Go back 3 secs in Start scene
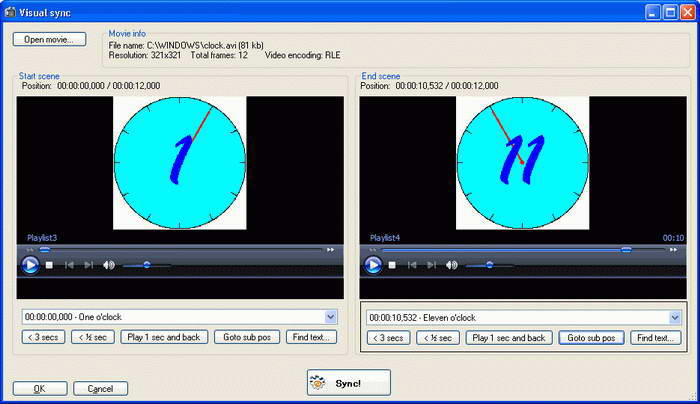The image size is (700, 404). tap(43, 337)
